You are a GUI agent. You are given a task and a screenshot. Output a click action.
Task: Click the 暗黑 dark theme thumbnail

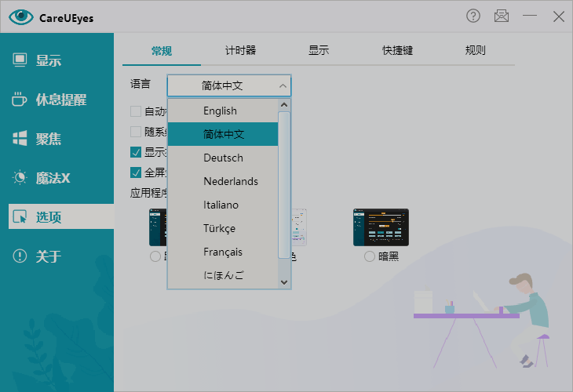381,227
